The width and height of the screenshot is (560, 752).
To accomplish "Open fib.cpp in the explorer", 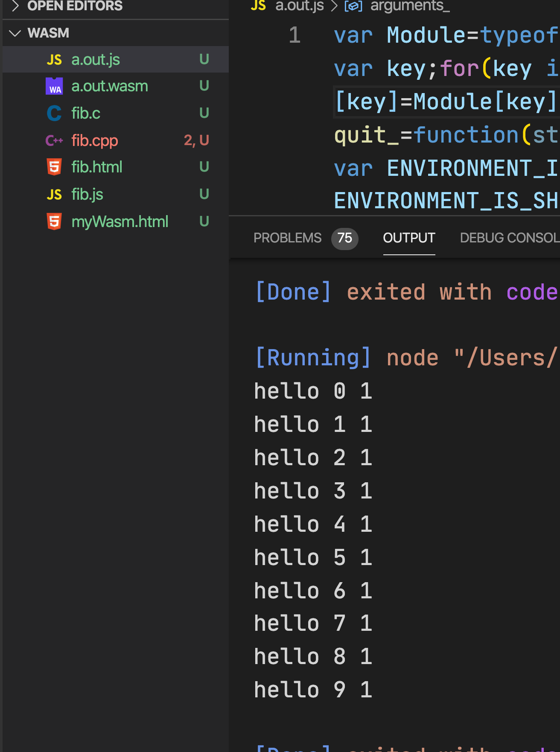I will click(95, 140).
